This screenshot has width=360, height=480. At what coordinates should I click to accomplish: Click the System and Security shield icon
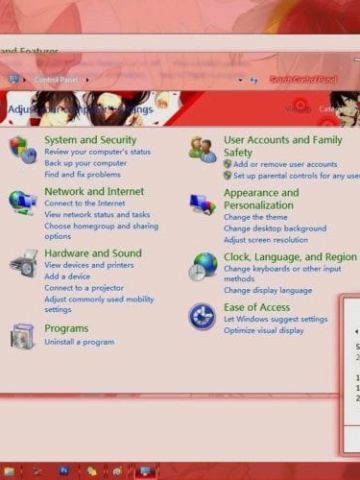pos(23,150)
